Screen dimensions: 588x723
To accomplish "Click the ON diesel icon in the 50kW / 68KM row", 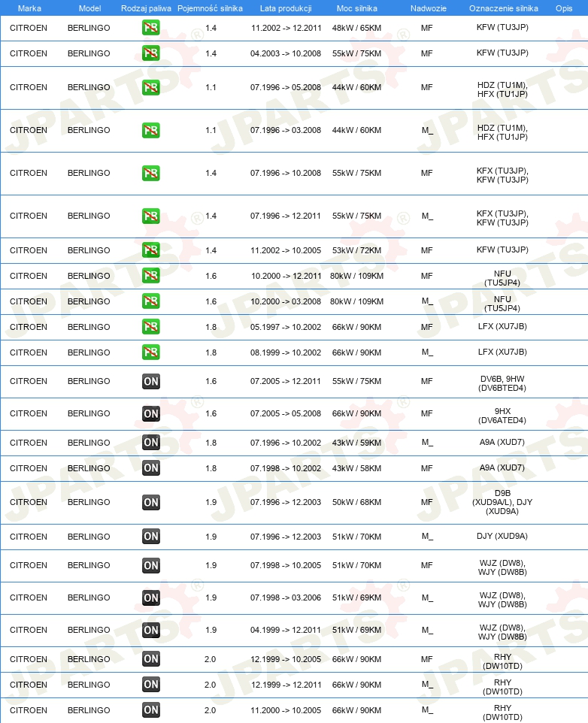I will 151,502.
